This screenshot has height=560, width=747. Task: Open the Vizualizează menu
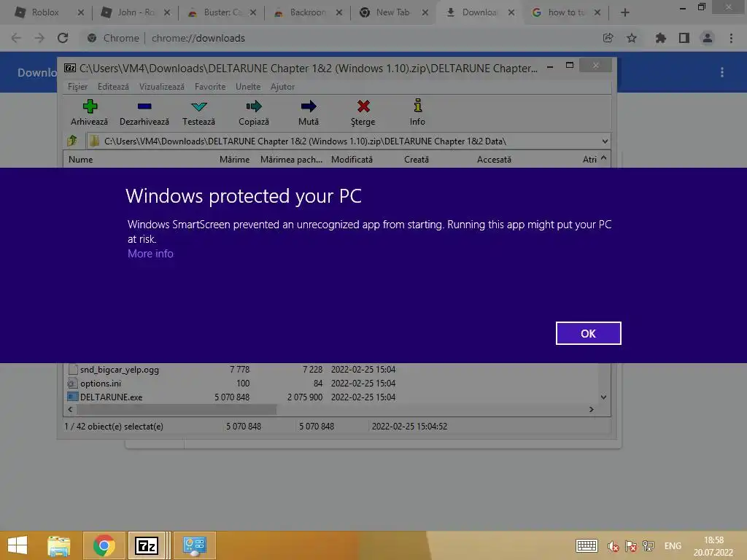[x=161, y=87]
